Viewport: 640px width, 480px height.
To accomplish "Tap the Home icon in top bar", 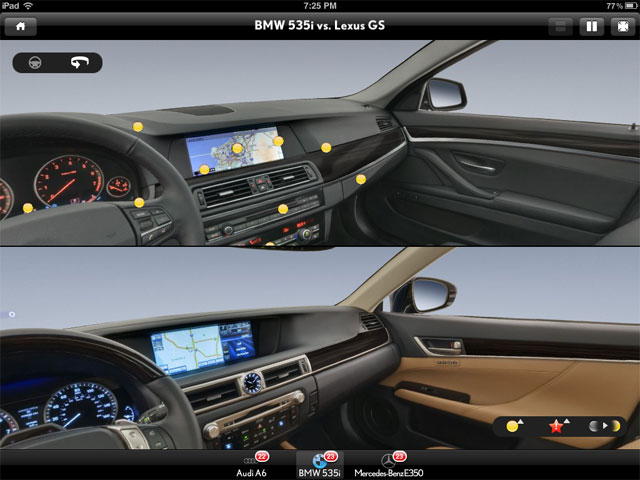I will [x=19, y=26].
